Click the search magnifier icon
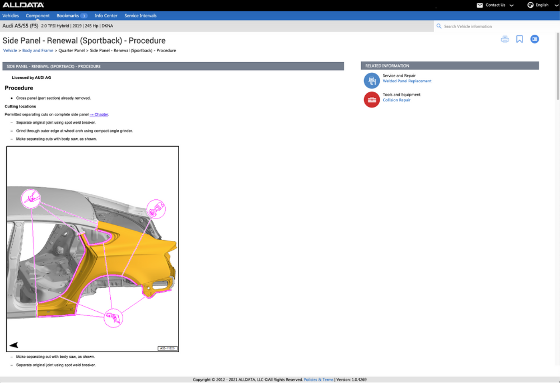560x392 pixels. tap(439, 26)
